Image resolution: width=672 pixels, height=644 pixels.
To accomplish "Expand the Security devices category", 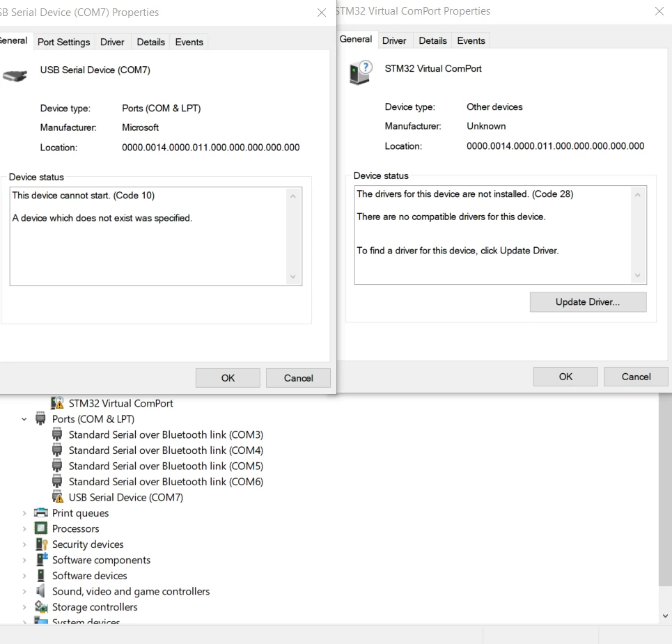I will coord(24,544).
